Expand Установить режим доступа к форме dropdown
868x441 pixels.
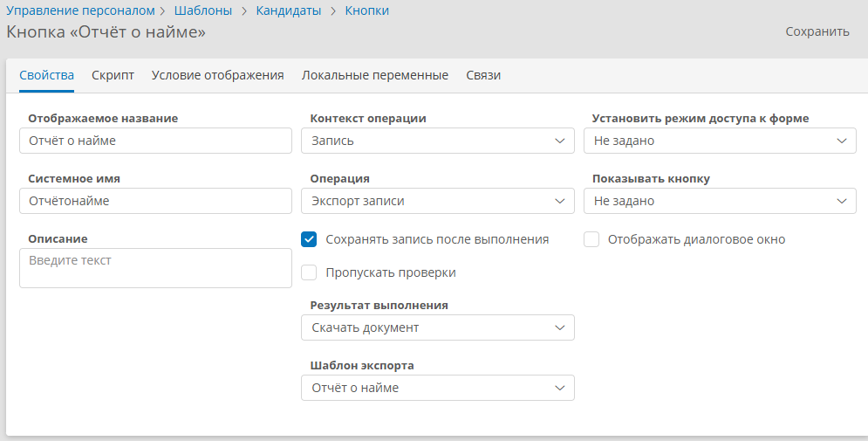(x=720, y=141)
